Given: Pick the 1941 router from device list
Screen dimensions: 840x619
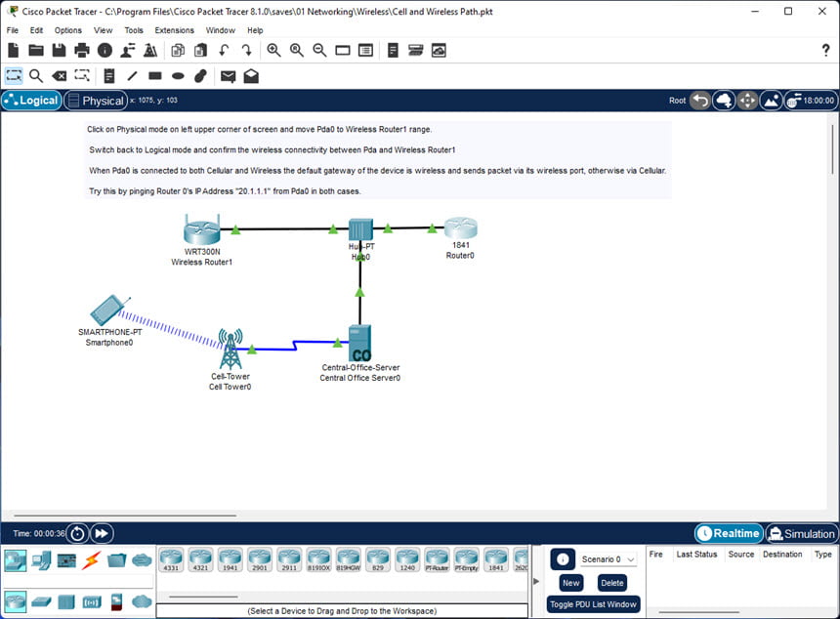Looking at the screenshot, I should tap(230, 560).
